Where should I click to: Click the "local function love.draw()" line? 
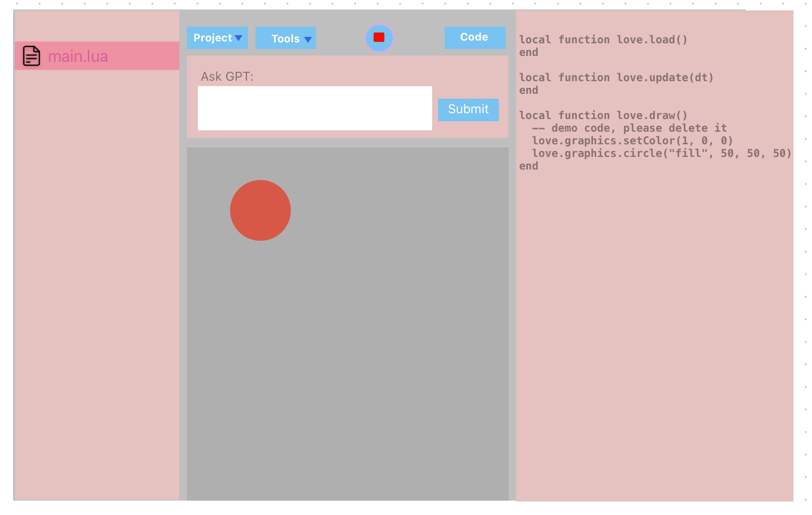[x=603, y=115]
